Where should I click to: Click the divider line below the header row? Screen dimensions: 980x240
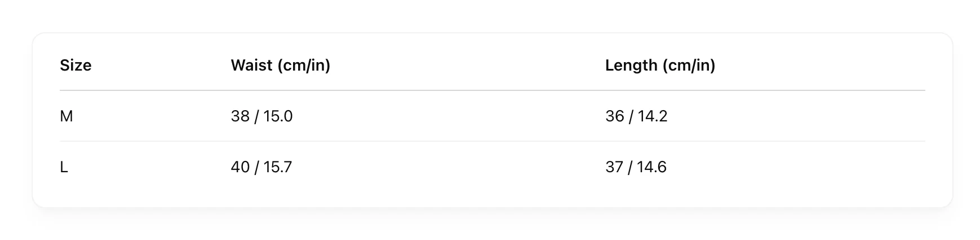pyautogui.click(x=492, y=90)
